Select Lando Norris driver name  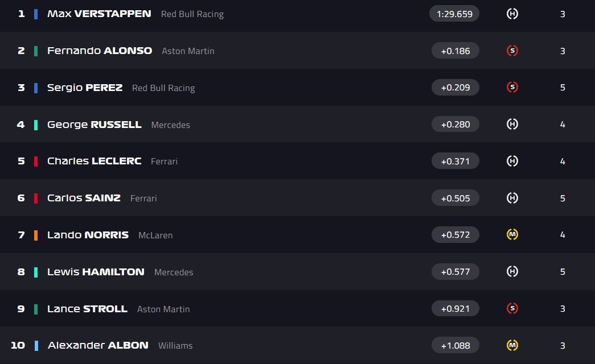pos(88,235)
